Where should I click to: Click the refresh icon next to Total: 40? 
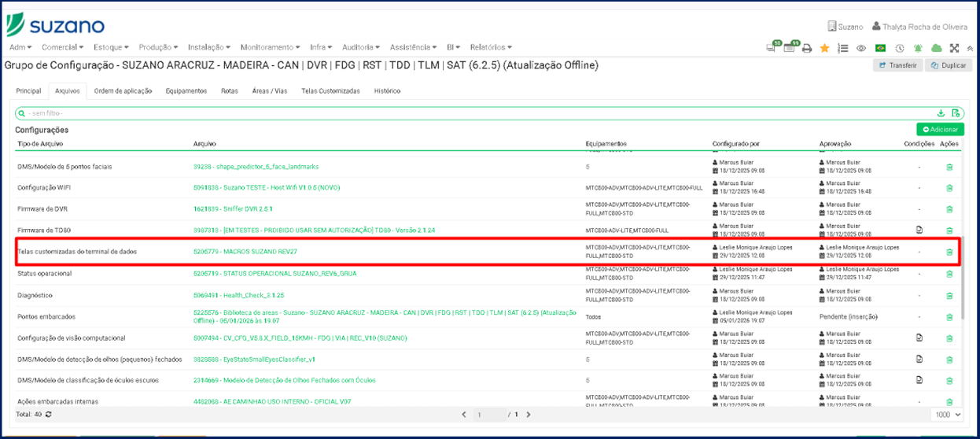click(49, 415)
